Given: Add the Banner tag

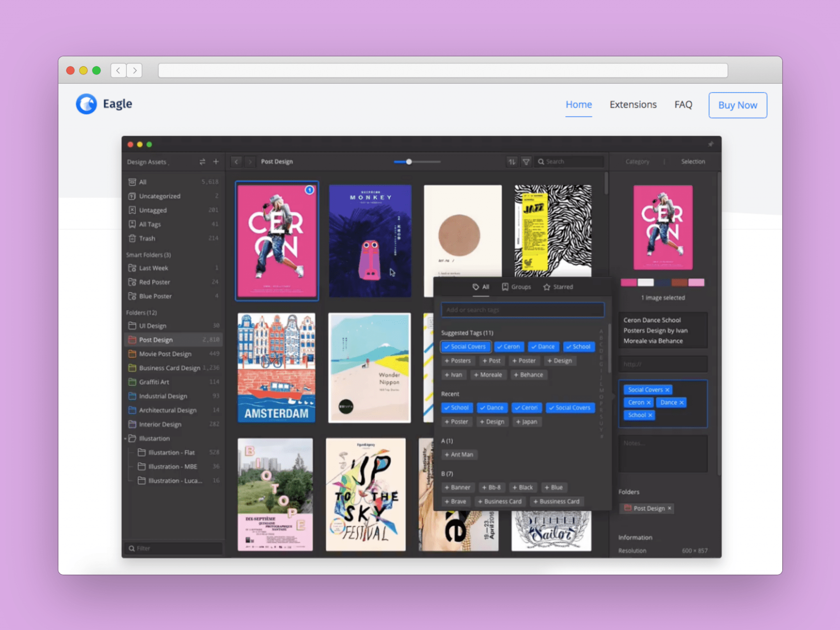Looking at the screenshot, I should click(x=458, y=487).
